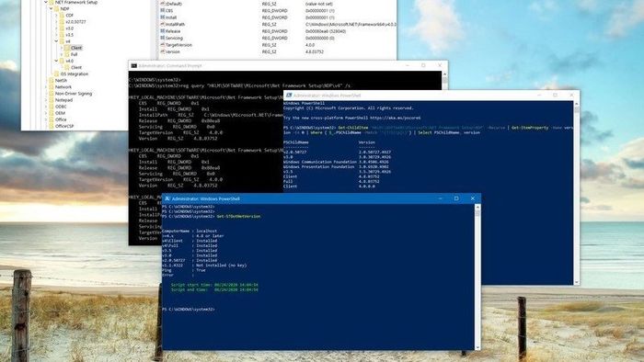Click the Command Prompt window title icon
This screenshot has width=644, height=362.
click(134, 65)
